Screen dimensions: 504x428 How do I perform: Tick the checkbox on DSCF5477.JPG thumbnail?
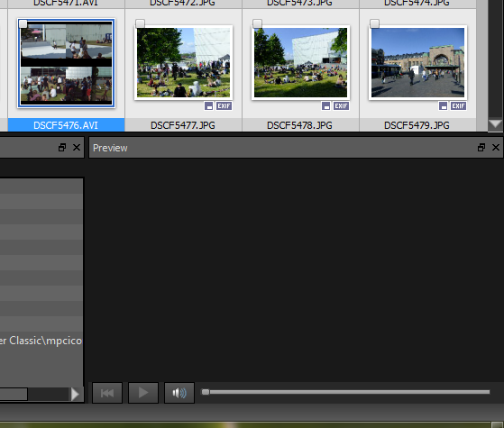point(140,23)
